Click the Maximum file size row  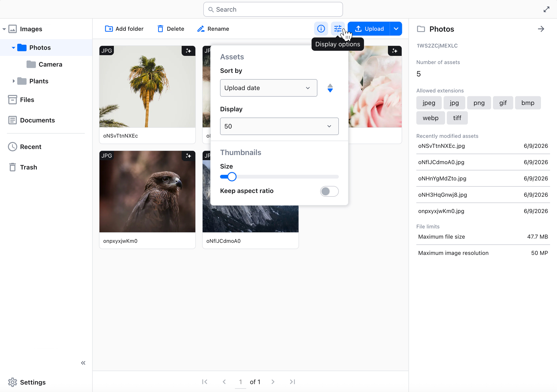coord(483,237)
